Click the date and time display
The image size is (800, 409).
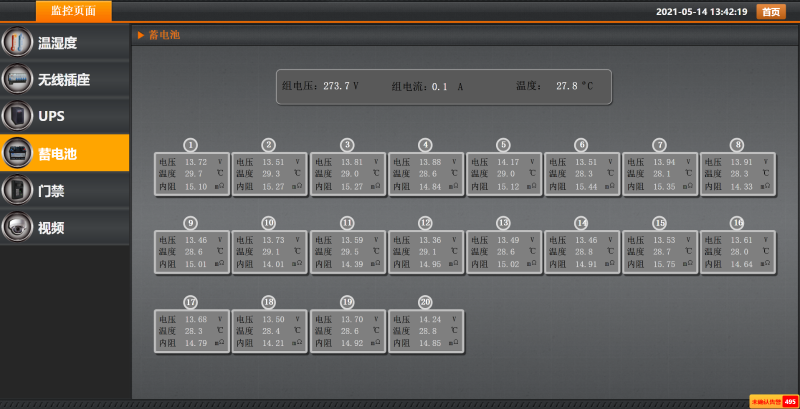pyautogui.click(x=701, y=12)
